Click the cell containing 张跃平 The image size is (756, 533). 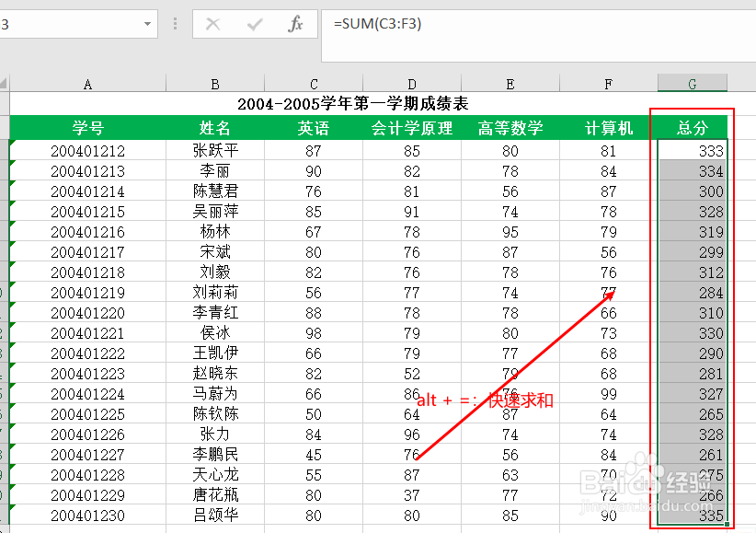pyautogui.click(x=214, y=150)
